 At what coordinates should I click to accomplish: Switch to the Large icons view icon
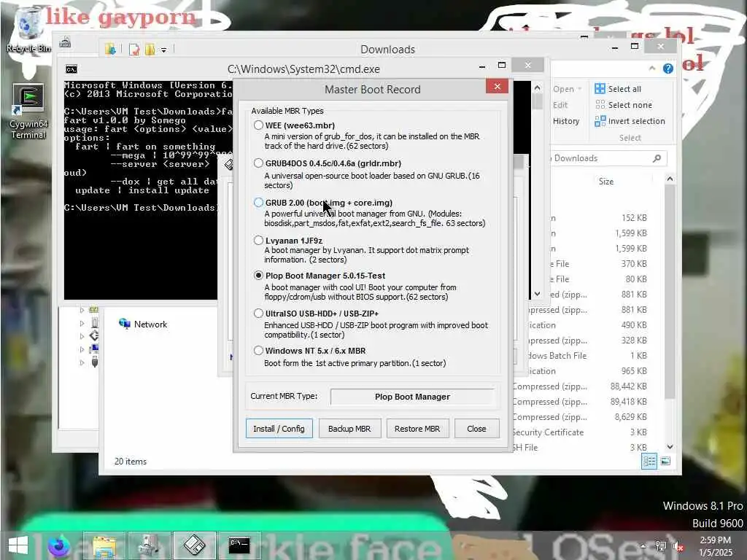[665, 461]
